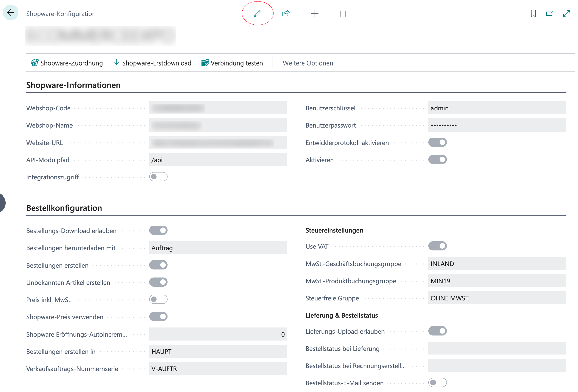Toggle Bestellungs-Download erlauben switch

[158, 230]
